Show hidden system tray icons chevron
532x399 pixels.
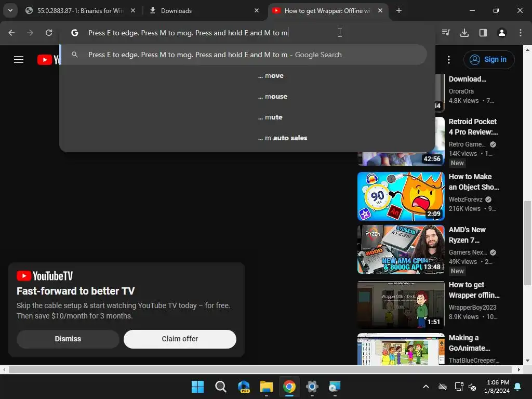pos(426,387)
